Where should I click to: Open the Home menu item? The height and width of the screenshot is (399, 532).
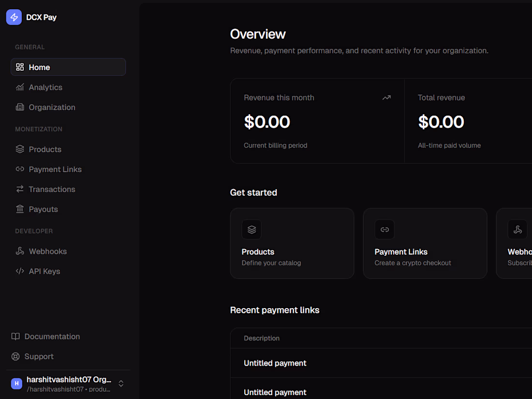pyautogui.click(x=68, y=67)
